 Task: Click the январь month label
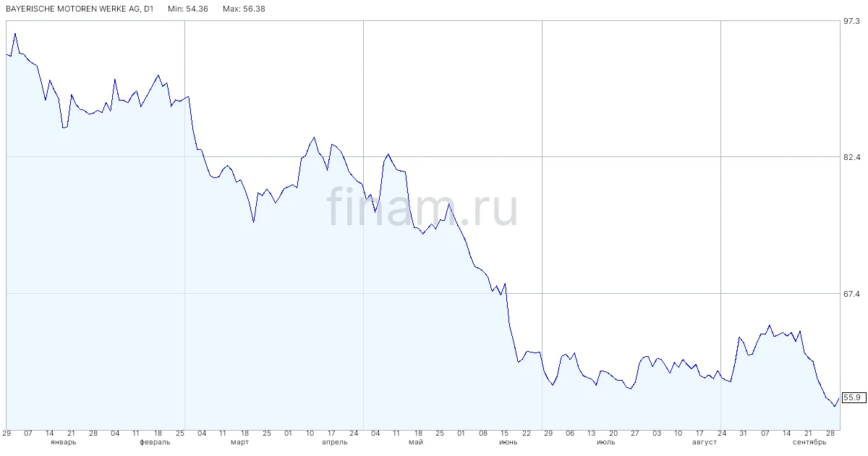[x=62, y=442]
